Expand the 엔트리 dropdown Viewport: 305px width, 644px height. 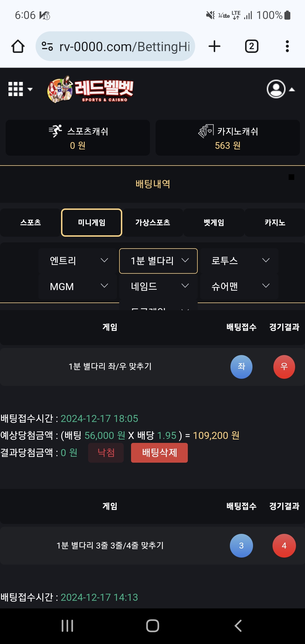click(78, 260)
